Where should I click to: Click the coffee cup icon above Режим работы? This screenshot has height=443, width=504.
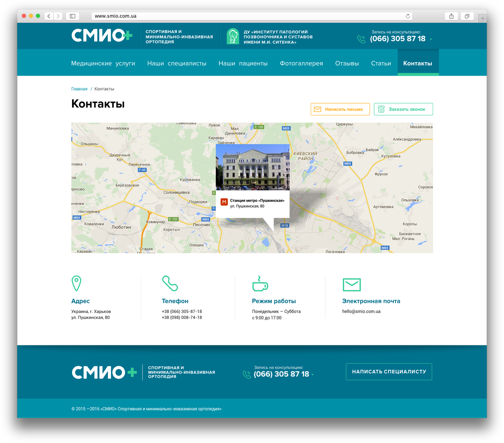(x=260, y=284)
